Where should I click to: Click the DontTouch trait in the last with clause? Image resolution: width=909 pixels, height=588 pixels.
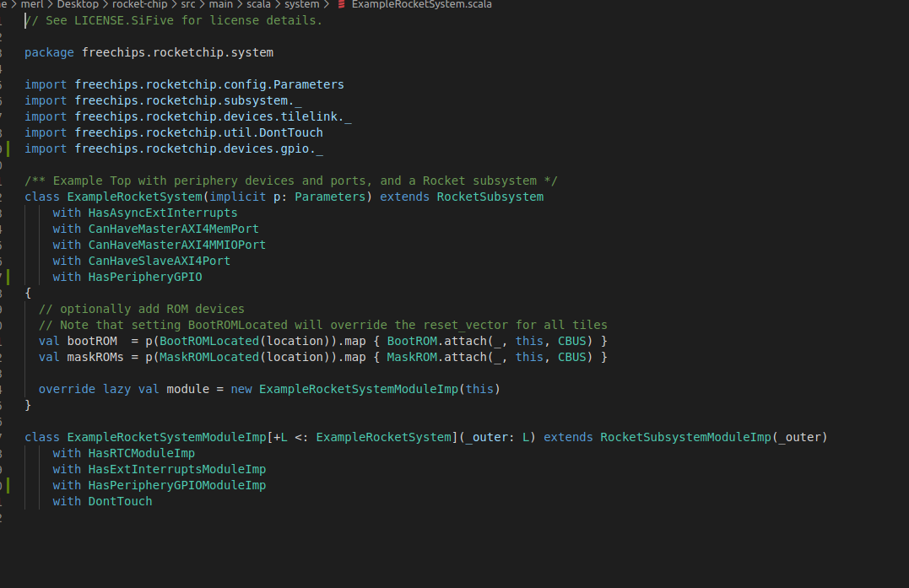coord(119,501)
